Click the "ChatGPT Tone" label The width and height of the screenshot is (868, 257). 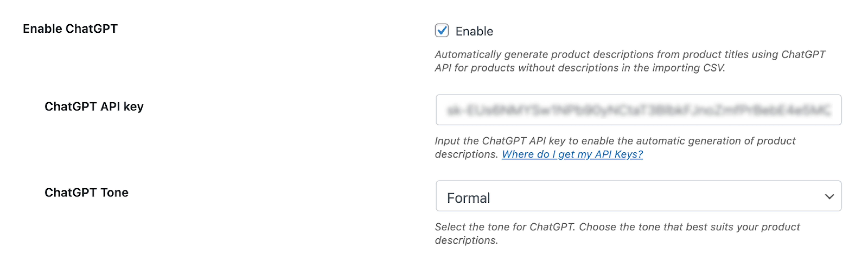point(86,193)
